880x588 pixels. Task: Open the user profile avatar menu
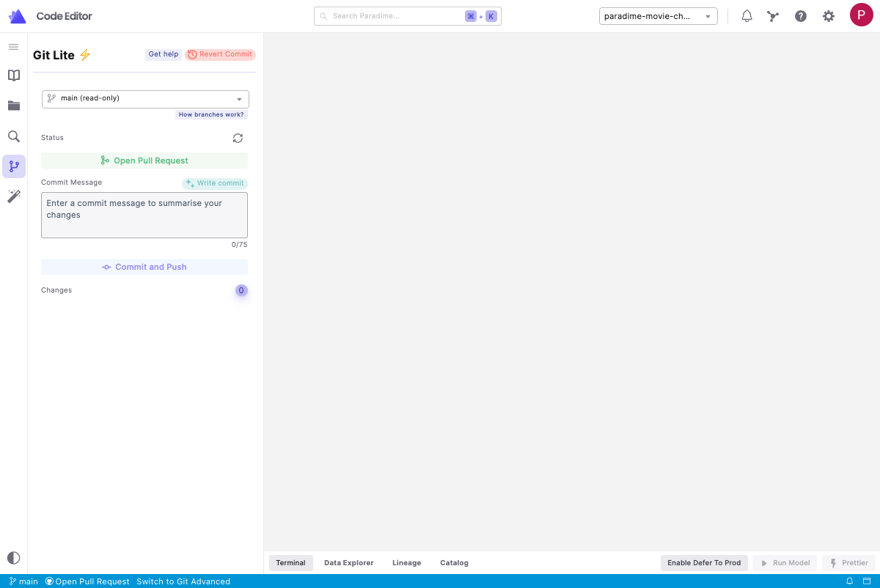861,15
